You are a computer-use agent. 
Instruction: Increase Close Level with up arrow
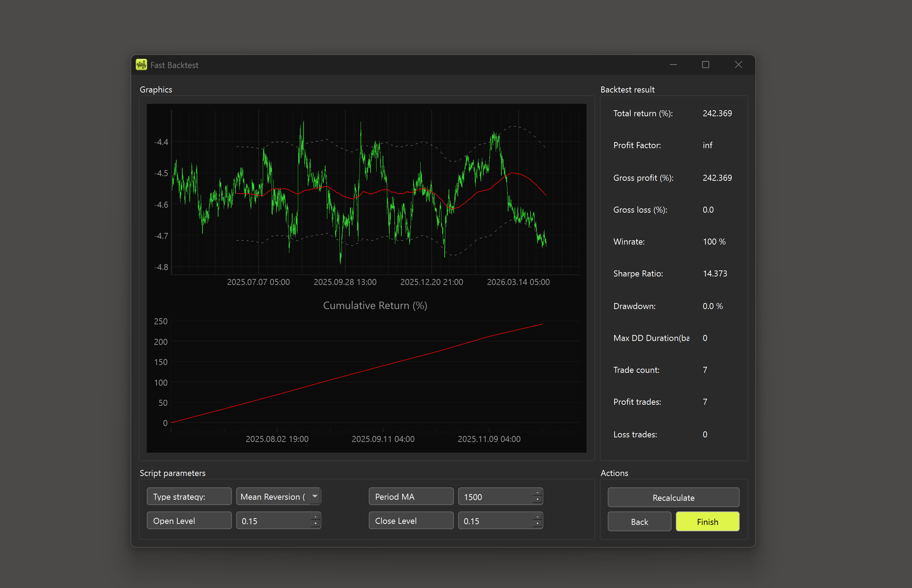point(537,517)
